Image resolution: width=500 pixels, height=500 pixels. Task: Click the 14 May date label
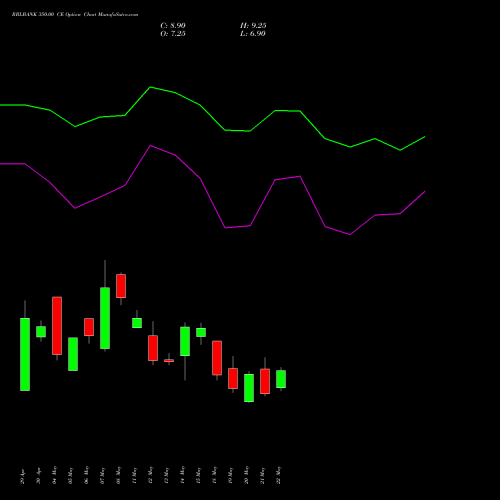(182, 475)
